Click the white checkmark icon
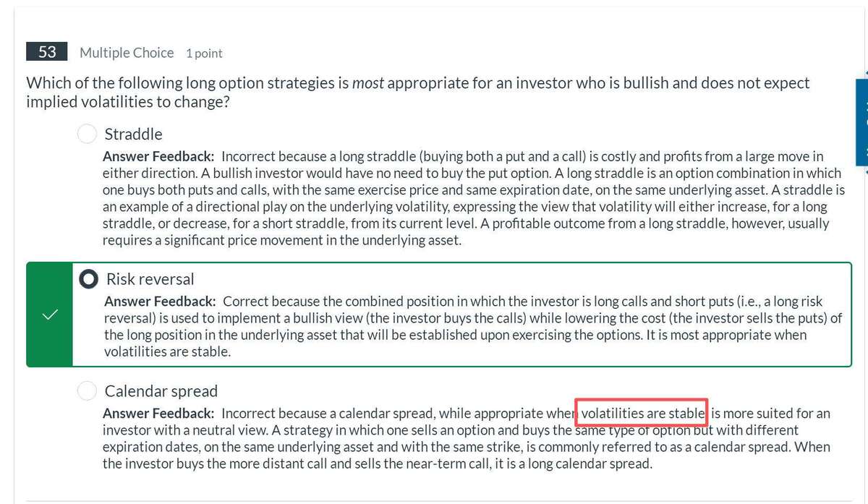Image resolution: width=868 pixels, height=504 pixels. coord(49,315)
